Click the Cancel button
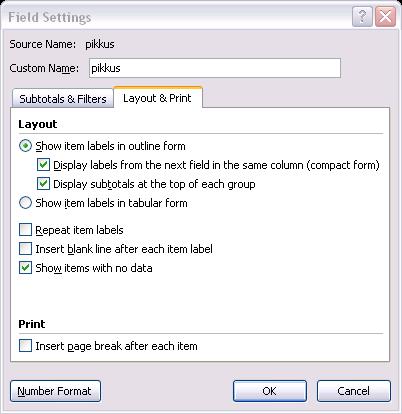402x414 pixels. coord(354,391)
